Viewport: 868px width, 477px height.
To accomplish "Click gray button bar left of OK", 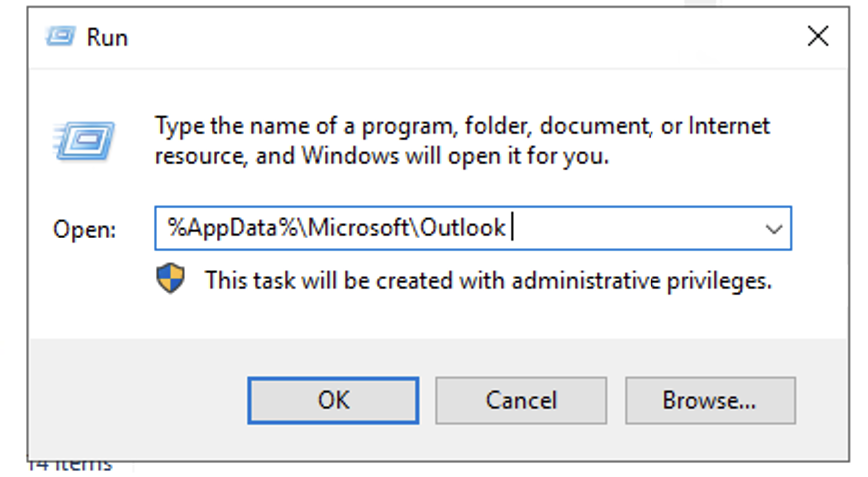I will 140,400.
